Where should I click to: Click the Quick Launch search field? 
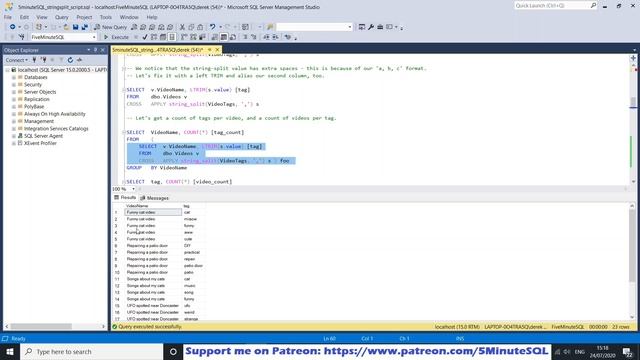pyautogui.click(x=552, y=5)
